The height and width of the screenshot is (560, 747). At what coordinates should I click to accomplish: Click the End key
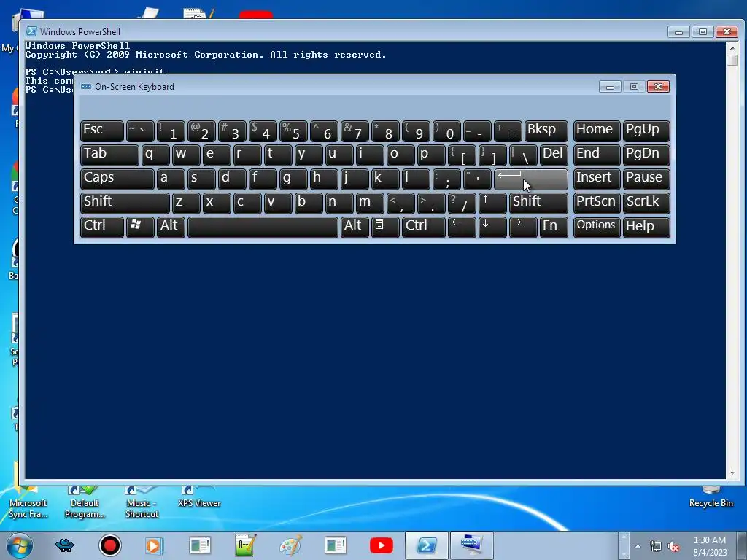pos(597,155)
